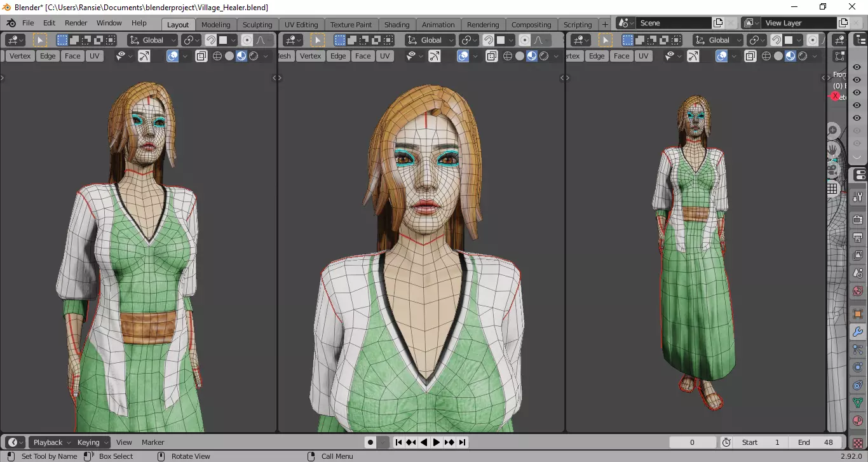The height and width of the screenshot is (462, 868).
Task: Expand the Playback dropdown in timeline
Action: pos(51,442)
